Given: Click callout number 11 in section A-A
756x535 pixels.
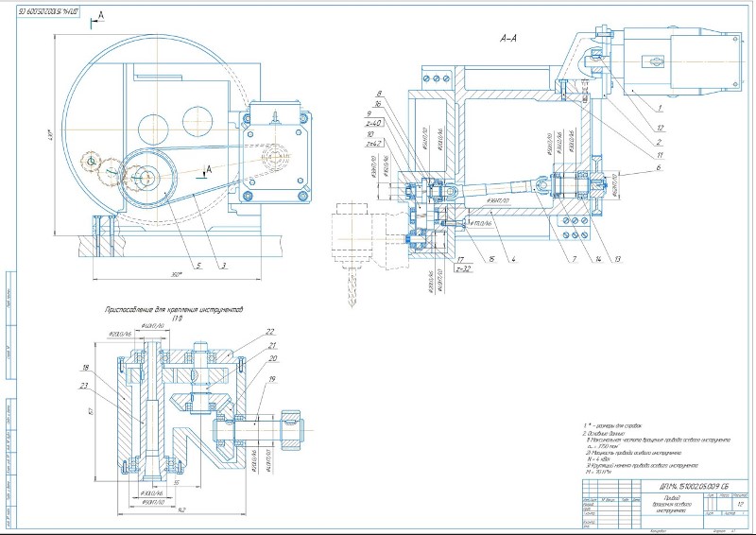Looking at the screenshot, I should click(x=659, y=155).
